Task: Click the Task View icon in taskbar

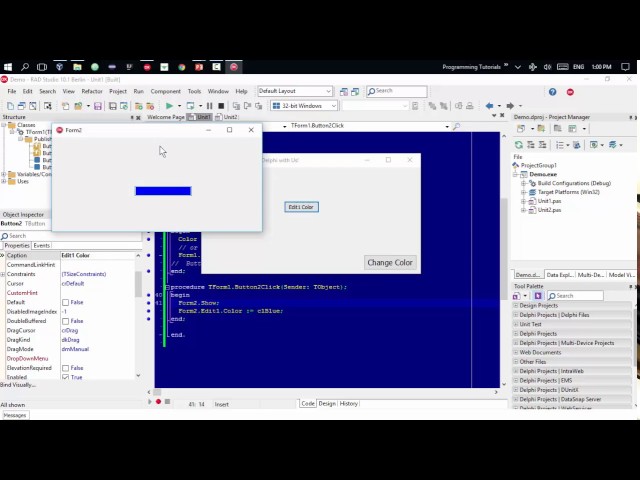Action: click(42, 67)
